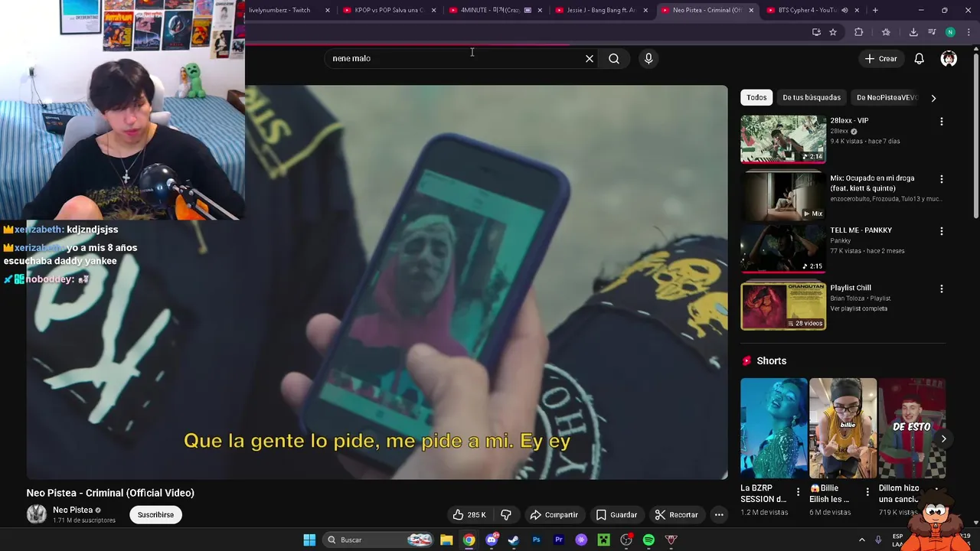Open Mix: Ocupado en mi droga thumbnail
The image size is (980, 551).
point(783,197)
